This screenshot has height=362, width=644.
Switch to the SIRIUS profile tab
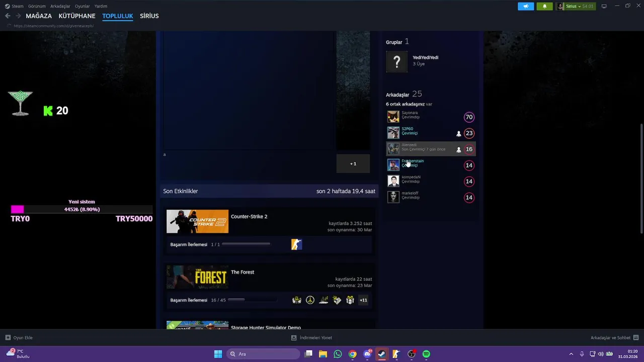coord(149,16)
